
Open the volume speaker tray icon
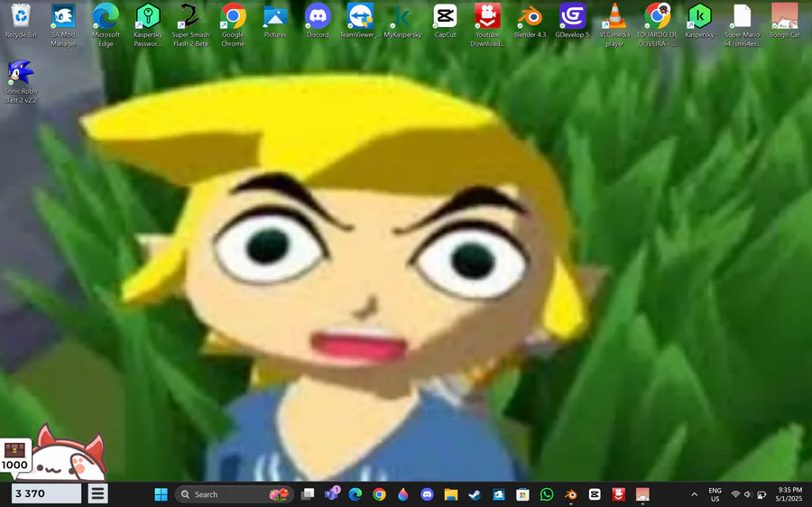pyautogui.click(x=748, y=494)
